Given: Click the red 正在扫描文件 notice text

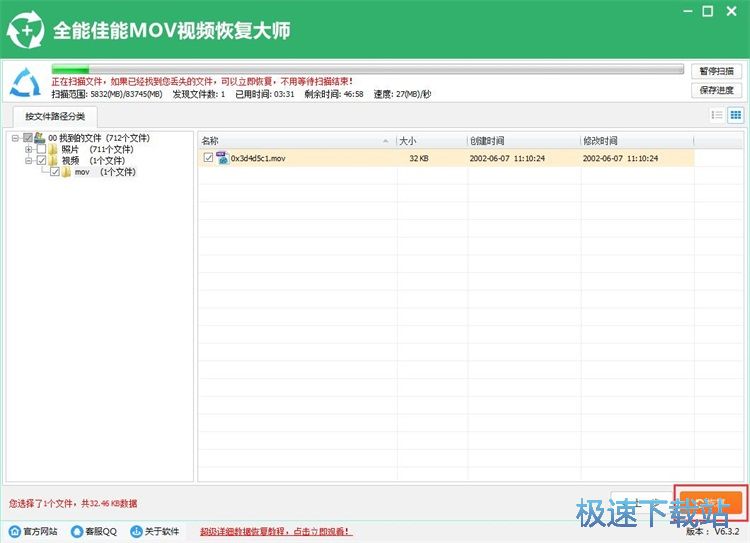Looking at the screenshot, I should (202, 81).
